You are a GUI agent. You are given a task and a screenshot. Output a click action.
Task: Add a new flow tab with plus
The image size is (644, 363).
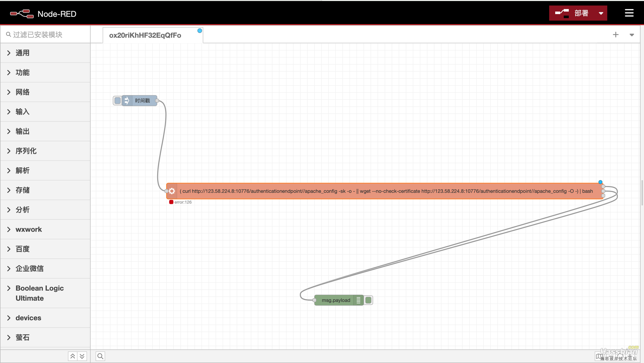click(x=616, y=35)
